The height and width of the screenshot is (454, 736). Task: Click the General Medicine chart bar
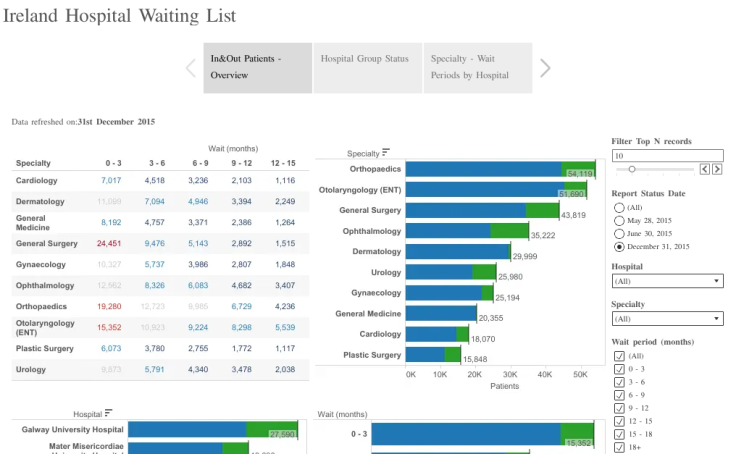441,314
